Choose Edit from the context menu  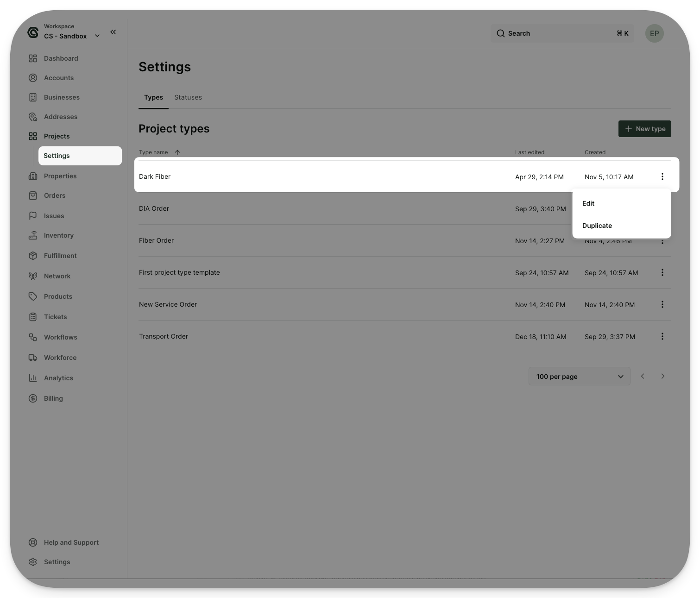(x=622, y=203)
